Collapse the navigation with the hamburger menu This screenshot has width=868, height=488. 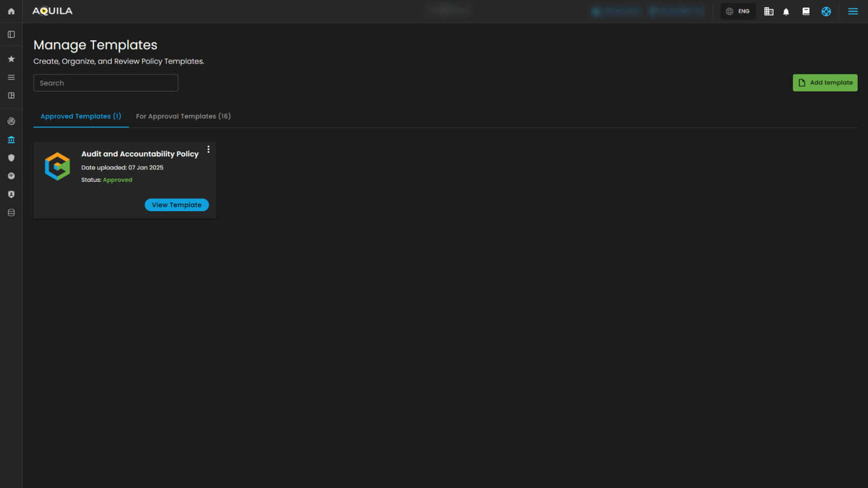(x=853, y=11)
